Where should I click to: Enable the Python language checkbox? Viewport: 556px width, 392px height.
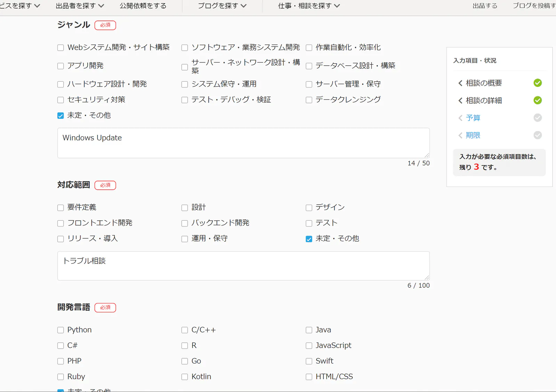tap(60, 330)
